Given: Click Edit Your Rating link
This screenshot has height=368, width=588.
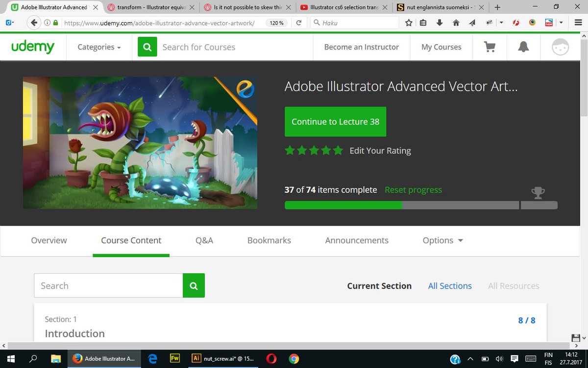Looking at the screenshot, I should click(380, 151).
